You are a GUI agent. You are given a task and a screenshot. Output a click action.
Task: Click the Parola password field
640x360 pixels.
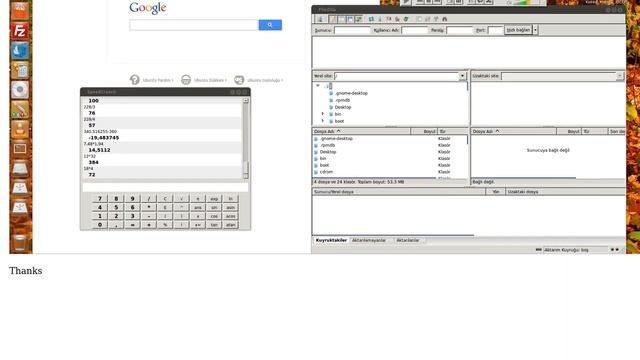[x=459, y=30]
